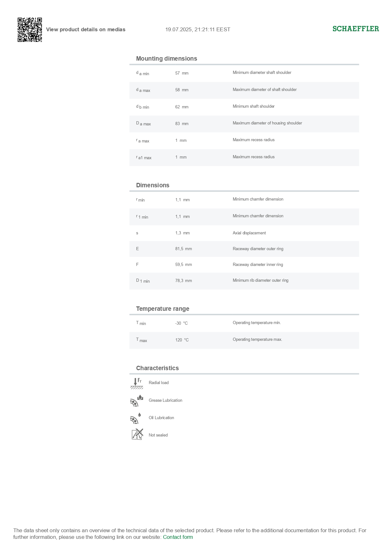
Task: Click the Raceway diameter outer ring row
Action: (x=244, y=249)
